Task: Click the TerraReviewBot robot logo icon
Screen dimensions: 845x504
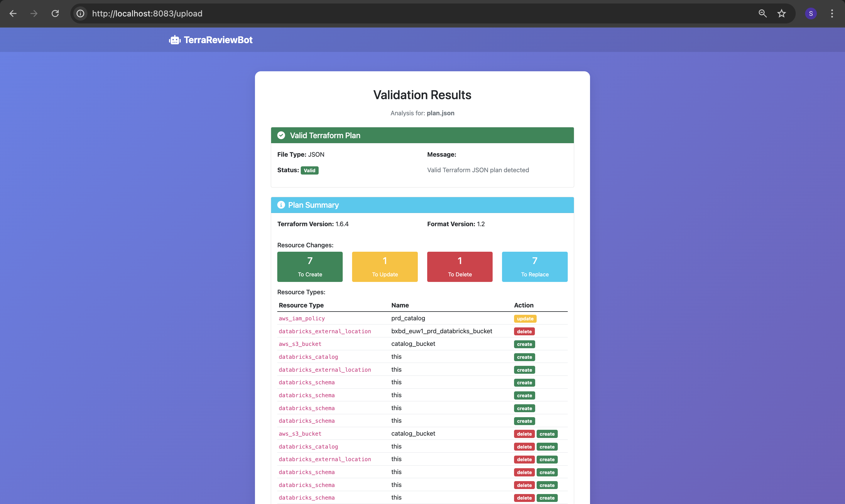Action: point(175,40)
